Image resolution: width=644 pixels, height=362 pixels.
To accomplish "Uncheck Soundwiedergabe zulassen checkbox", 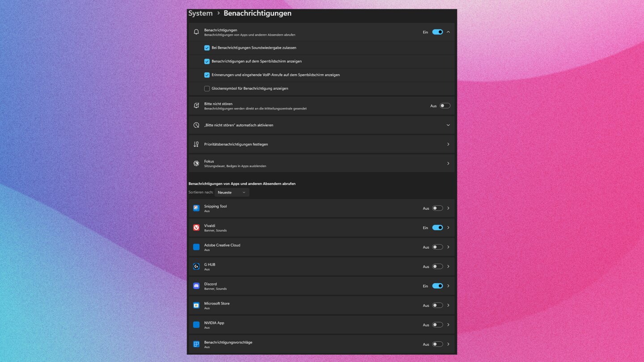I will tap(207, 48).
